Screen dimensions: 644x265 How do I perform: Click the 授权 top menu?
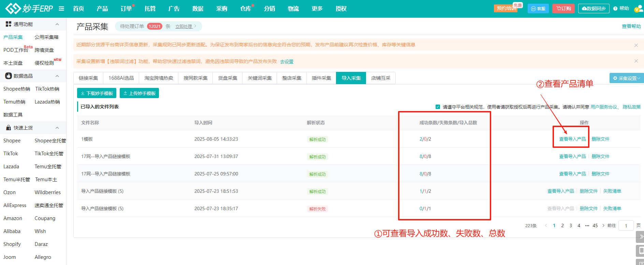coord(341,9)
